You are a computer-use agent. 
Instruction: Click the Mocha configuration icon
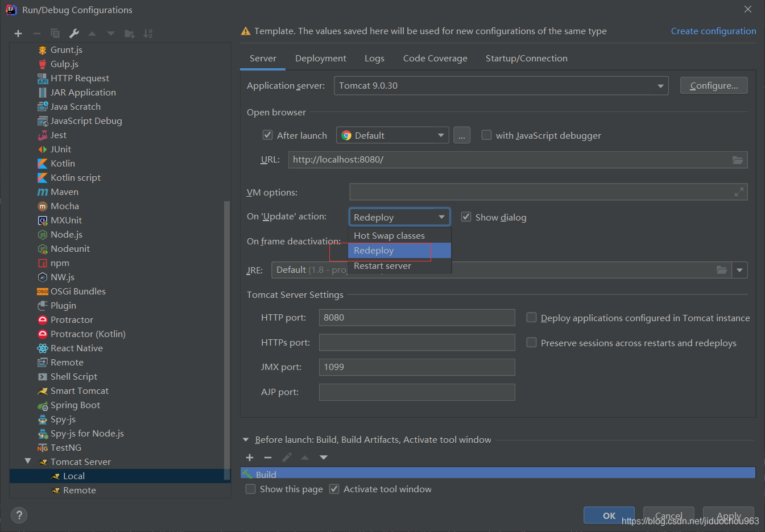[x=43, y=206]
